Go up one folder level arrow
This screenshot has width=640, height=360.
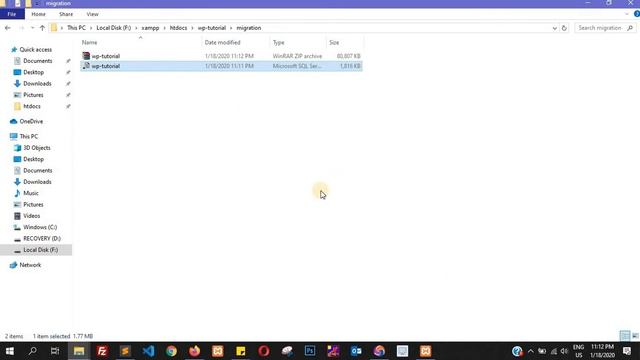(42, 28)
